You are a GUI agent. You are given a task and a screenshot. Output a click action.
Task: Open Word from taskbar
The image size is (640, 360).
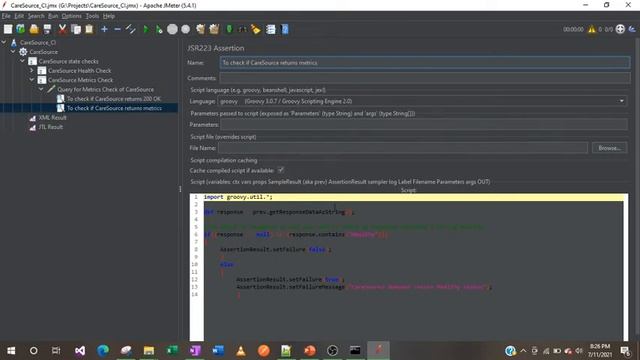pos(218,350)
